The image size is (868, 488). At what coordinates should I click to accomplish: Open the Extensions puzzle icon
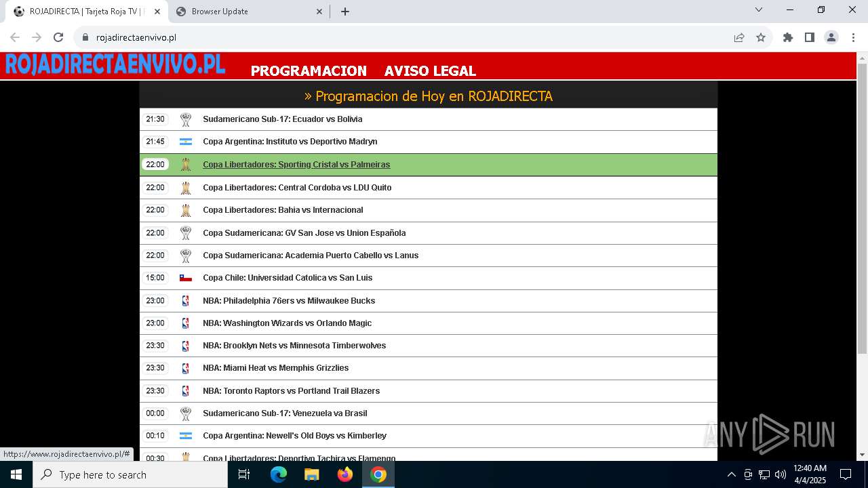click(x=788, y=38)
